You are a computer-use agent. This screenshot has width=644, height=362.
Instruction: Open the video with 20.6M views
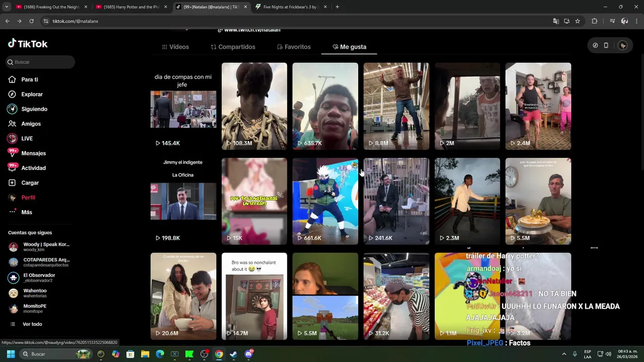183,296
